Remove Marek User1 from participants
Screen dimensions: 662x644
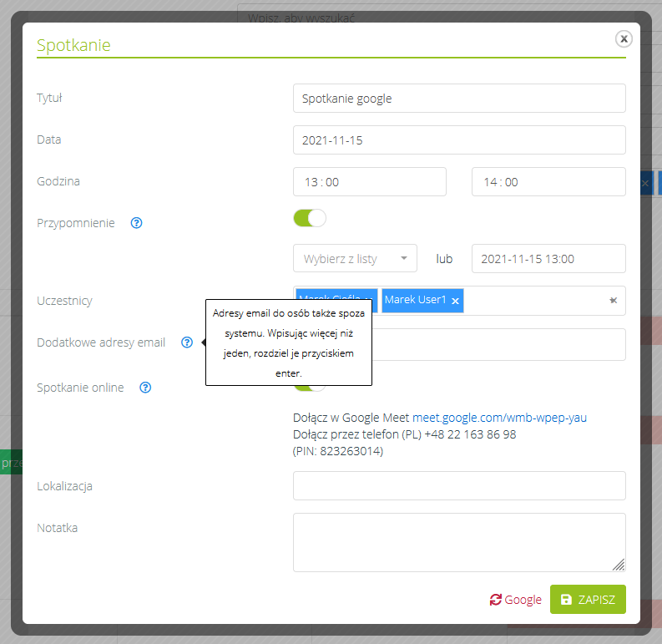point(455,301)
